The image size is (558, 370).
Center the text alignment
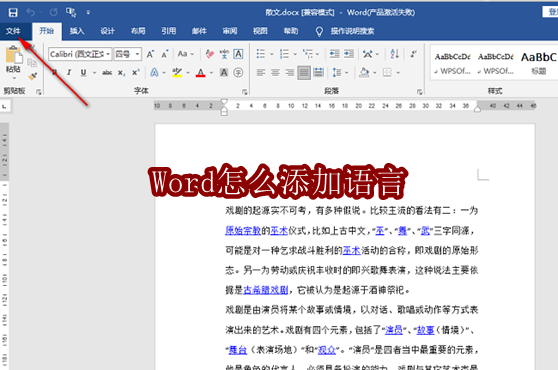point(275,73)
